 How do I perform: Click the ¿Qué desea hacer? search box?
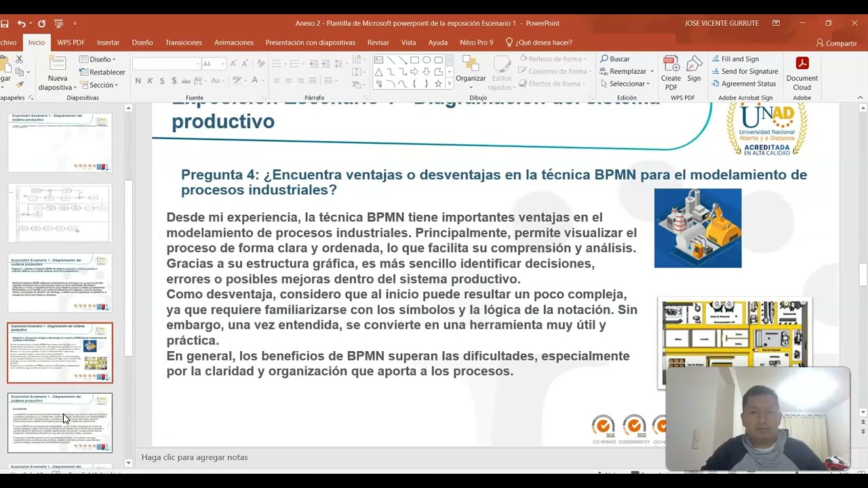pyautogui.click(x=539, y=43)
